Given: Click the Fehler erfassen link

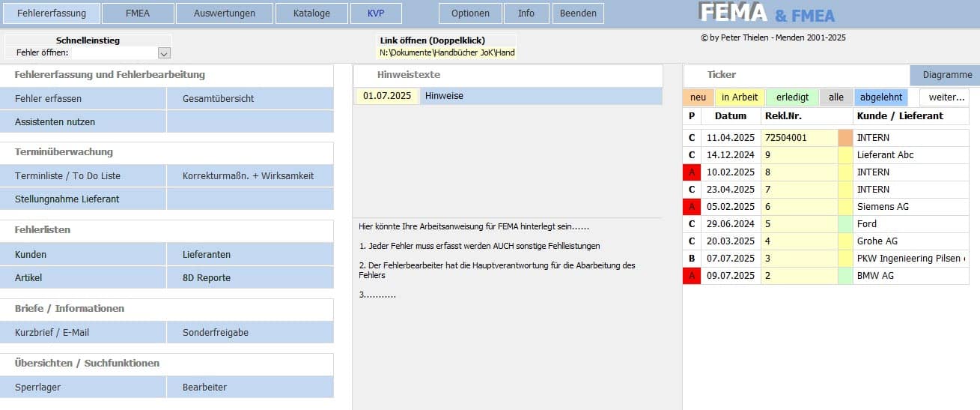Looking at the screenshot, I should (x=82, y=98).
